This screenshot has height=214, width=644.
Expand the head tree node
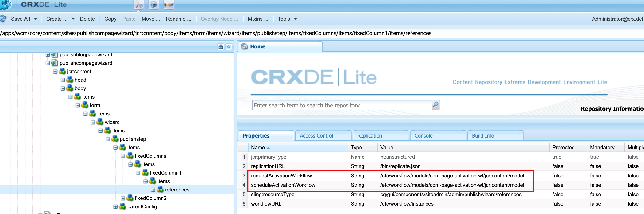click(63, 80)
